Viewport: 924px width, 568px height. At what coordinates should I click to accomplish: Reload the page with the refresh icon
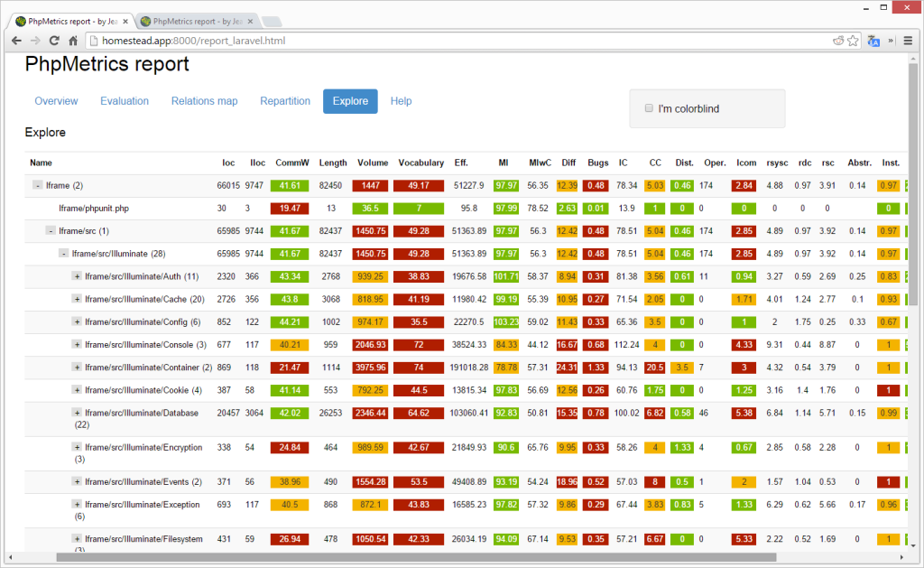click(x=54, y=41)
